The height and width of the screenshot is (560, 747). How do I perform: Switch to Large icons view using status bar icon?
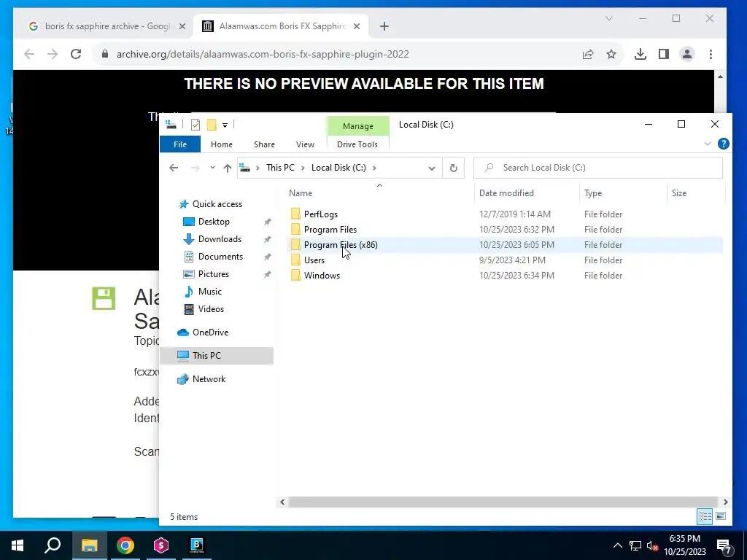[x=721, y=516]
